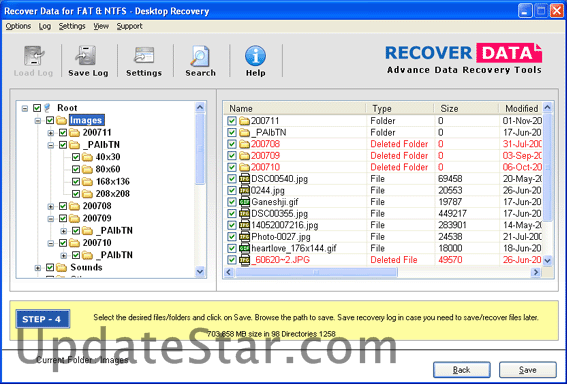Click the DSC00540.jpg file icon
Viewport: 568px width, 387px height.
point(245,179)
